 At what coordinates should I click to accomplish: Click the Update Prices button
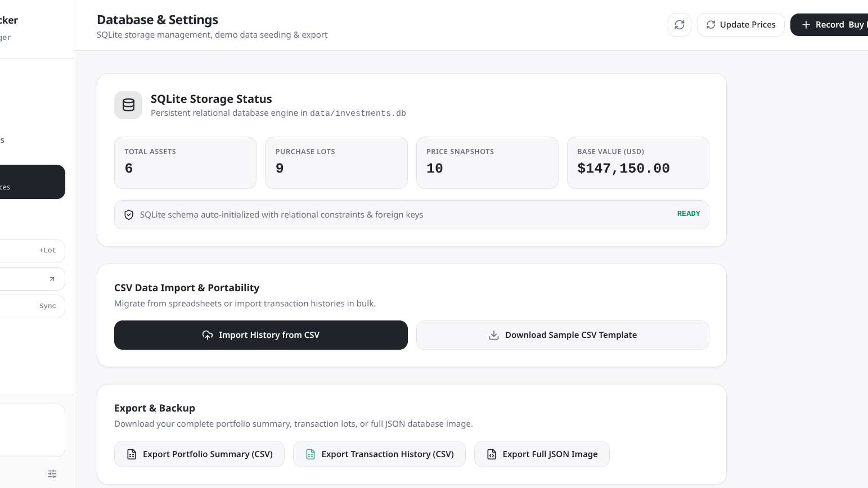[741, 25]
